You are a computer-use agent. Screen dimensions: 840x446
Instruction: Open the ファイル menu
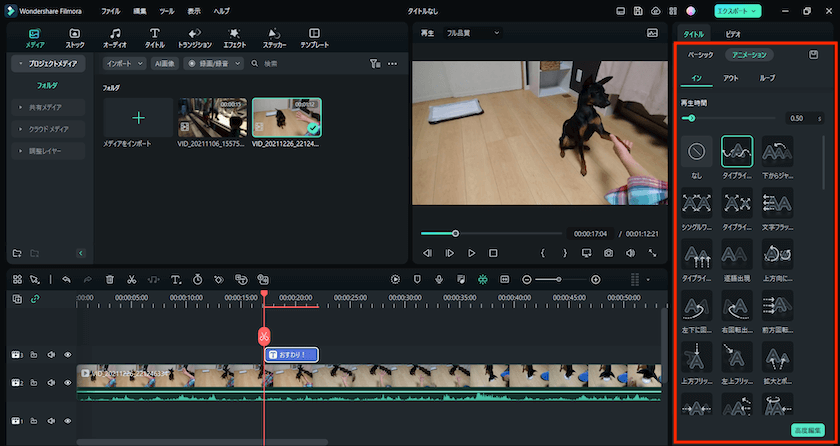(110, 10)
